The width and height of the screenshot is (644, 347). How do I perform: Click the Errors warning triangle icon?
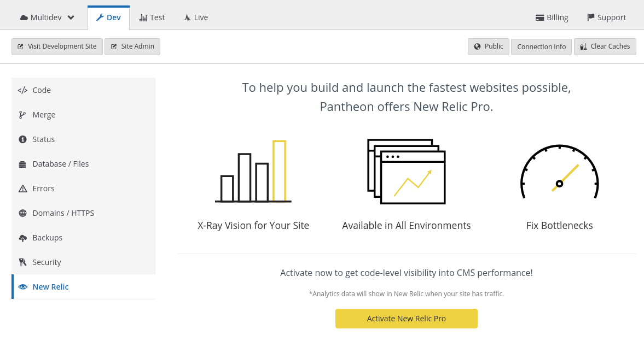click(x=22, y=189)
